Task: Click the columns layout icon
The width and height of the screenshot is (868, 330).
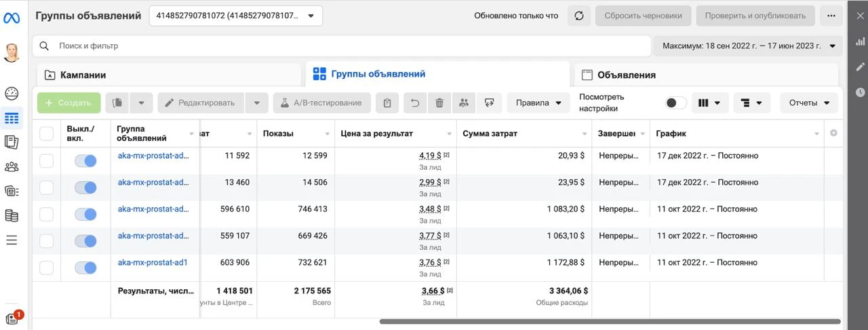Action: pyautogui.click(x=710, y=103)
